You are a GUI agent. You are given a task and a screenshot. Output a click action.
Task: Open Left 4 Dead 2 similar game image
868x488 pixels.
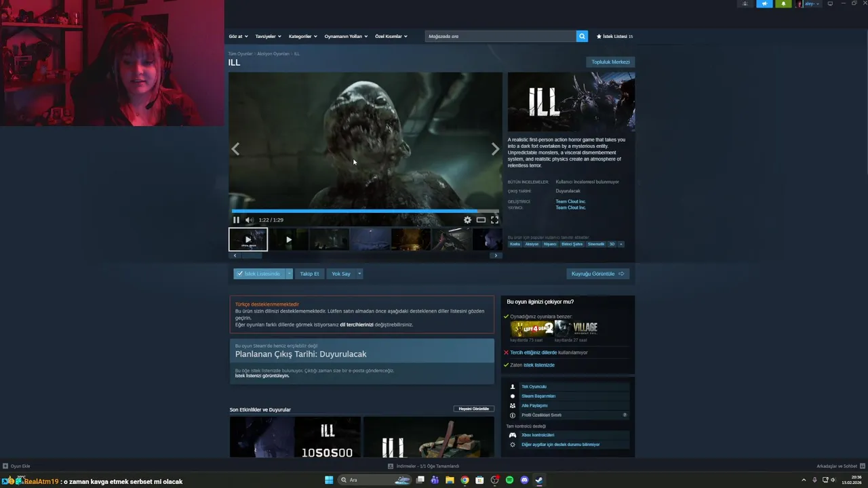(532, 329)
